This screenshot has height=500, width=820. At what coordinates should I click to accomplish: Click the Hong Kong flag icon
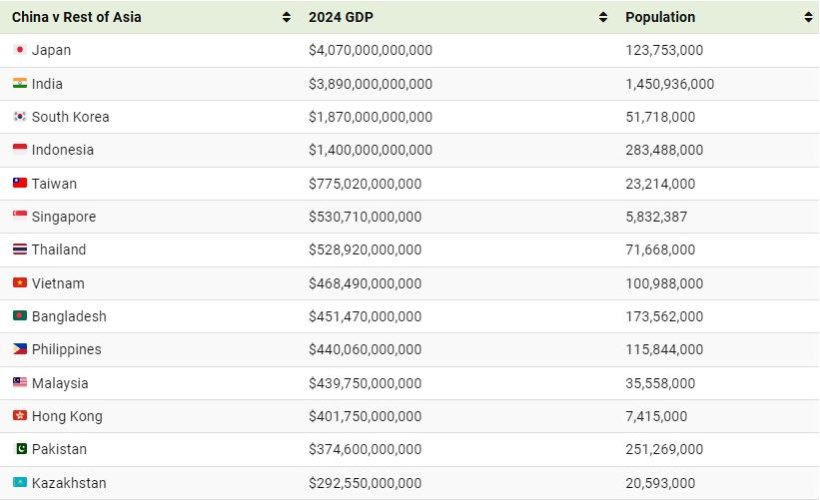(19, 416)
